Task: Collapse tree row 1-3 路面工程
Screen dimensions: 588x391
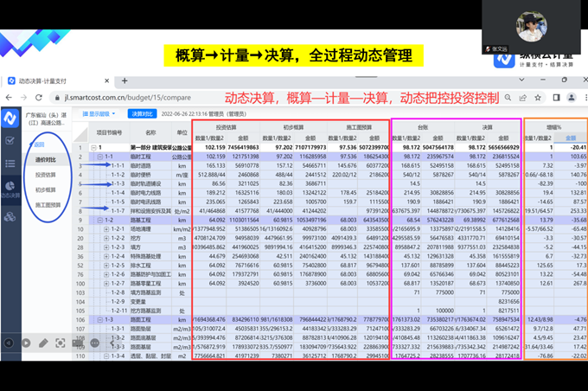Action: pos(102,319)
